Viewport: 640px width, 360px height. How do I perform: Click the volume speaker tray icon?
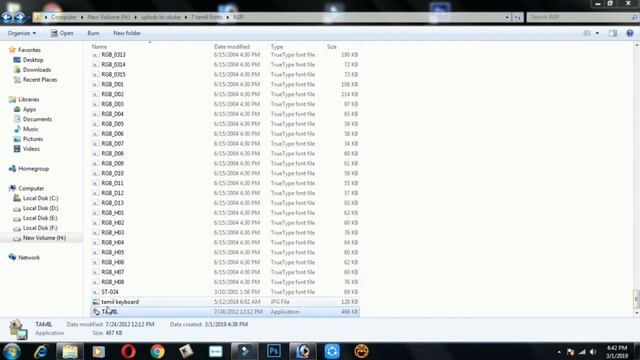pos(593,352)
